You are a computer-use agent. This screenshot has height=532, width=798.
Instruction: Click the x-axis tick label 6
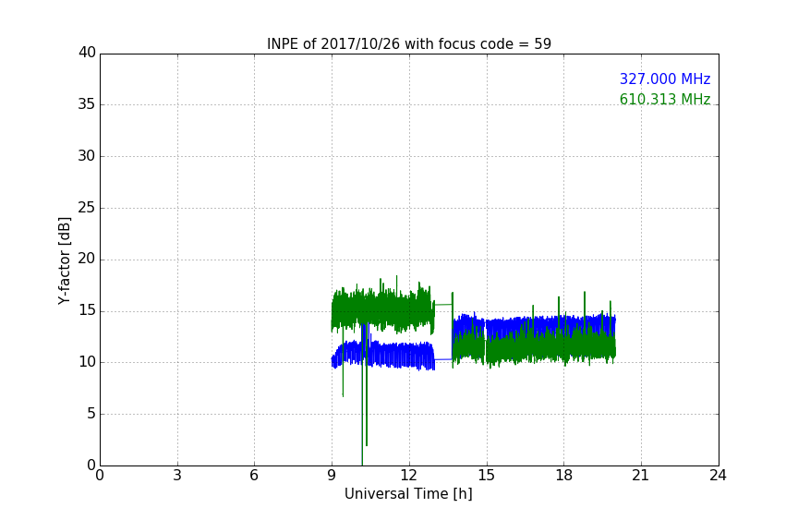255,476
